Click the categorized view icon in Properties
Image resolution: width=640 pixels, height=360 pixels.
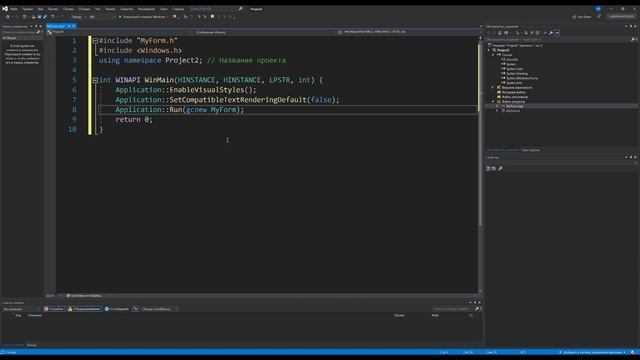tap(488, 168)
